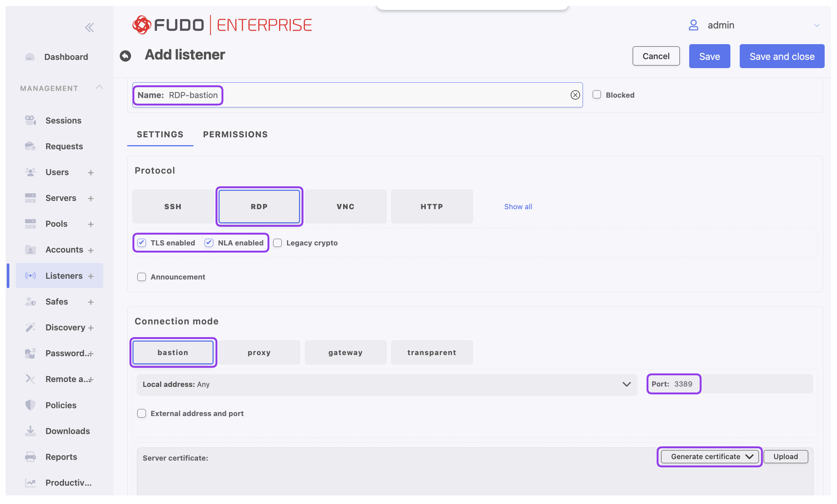Select the transparent connection mode

[x=432, y=352]
